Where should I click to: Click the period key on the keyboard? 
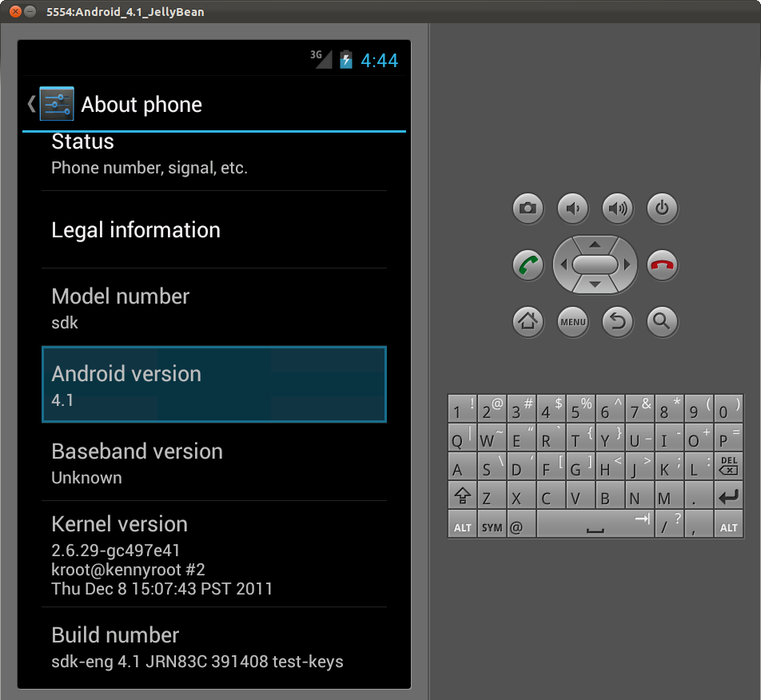tap(699, 495)
